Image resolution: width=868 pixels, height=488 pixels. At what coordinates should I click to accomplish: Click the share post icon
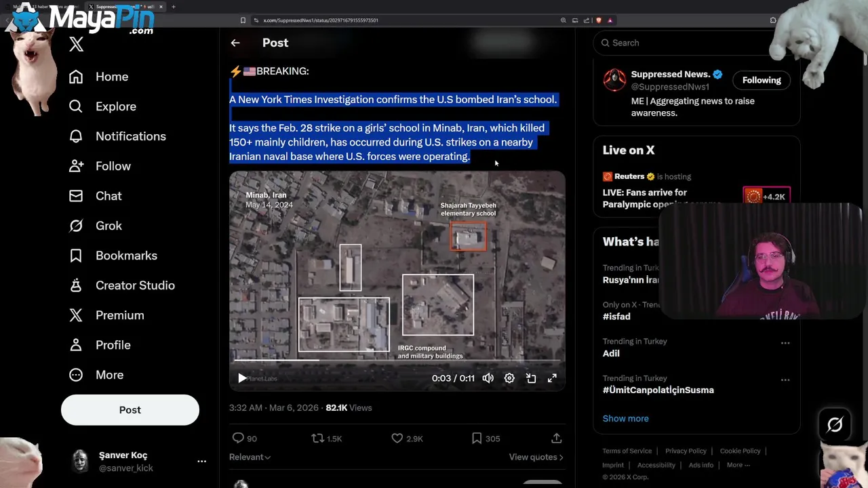556,439
